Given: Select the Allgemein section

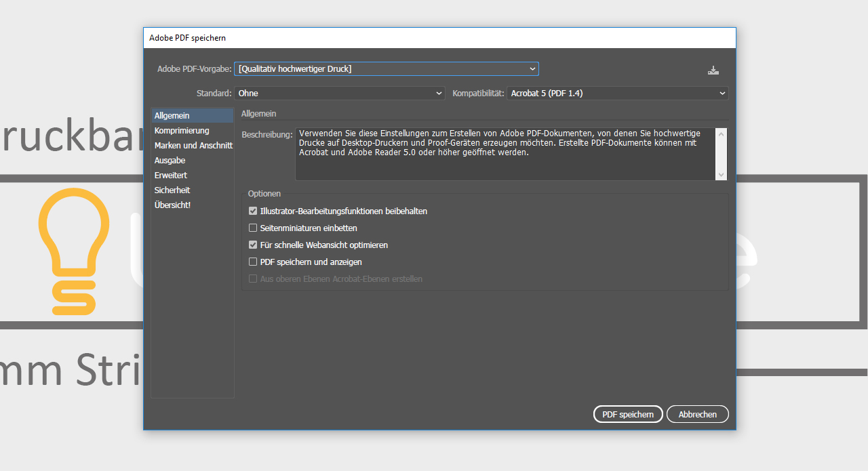Looking at the screenshot, I should pos(172,116).
